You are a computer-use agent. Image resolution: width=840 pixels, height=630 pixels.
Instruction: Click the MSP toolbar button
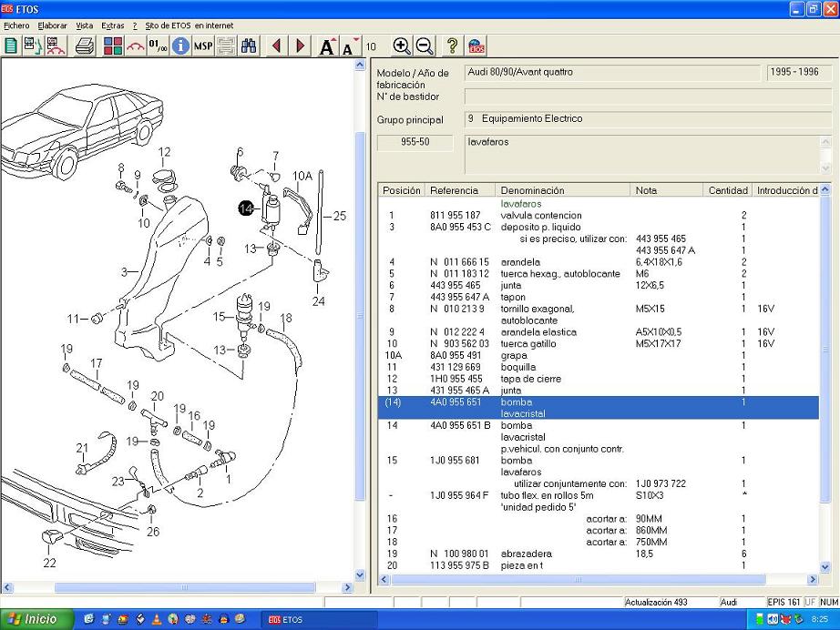click(203, 46)
